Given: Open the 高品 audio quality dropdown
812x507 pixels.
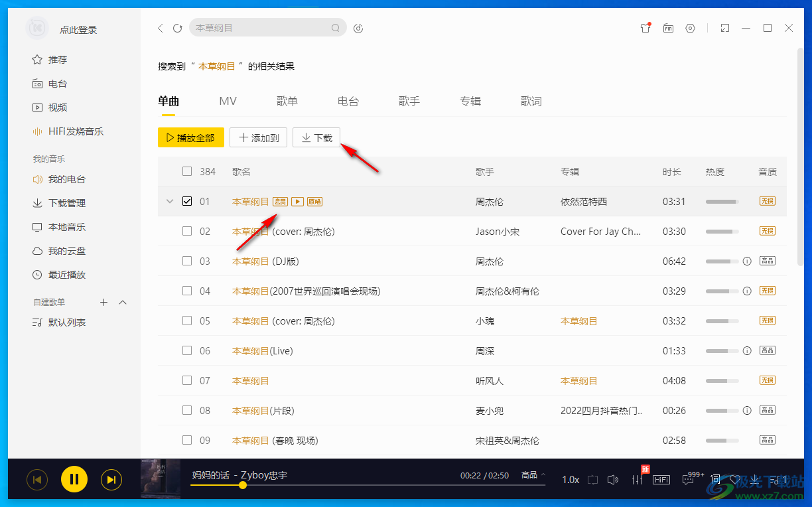Looking at the screenshot, I should pyautogui.click(x=533, y=475).
